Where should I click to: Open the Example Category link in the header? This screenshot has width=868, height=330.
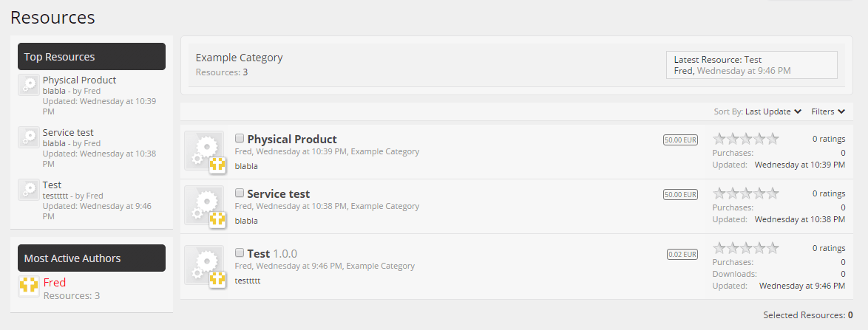pyautogui.click(x=239, y=58)
